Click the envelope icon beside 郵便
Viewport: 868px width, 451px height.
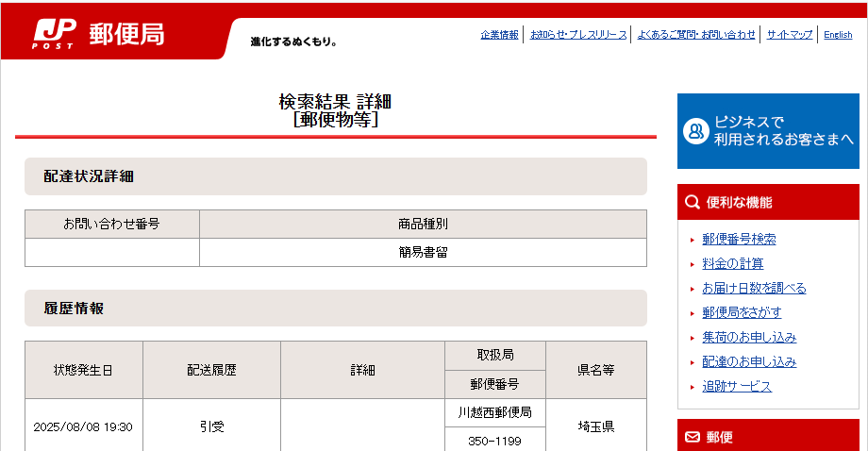[x=693, y=437]
